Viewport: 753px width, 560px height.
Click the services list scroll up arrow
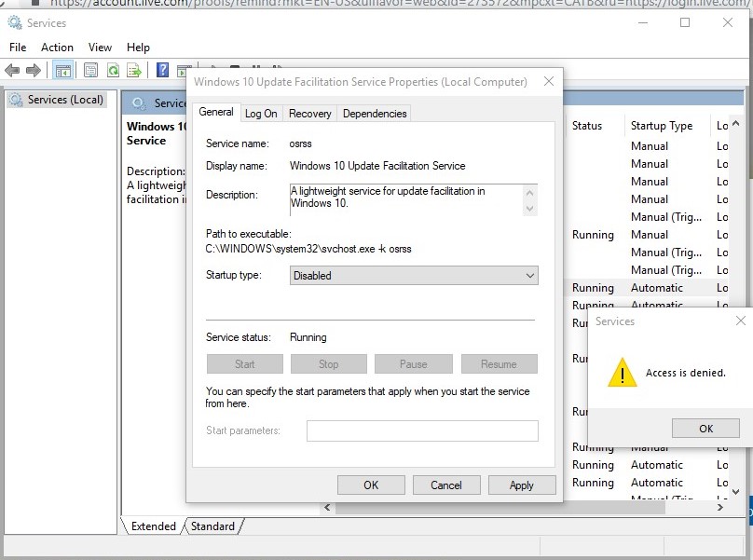(735, 123)
